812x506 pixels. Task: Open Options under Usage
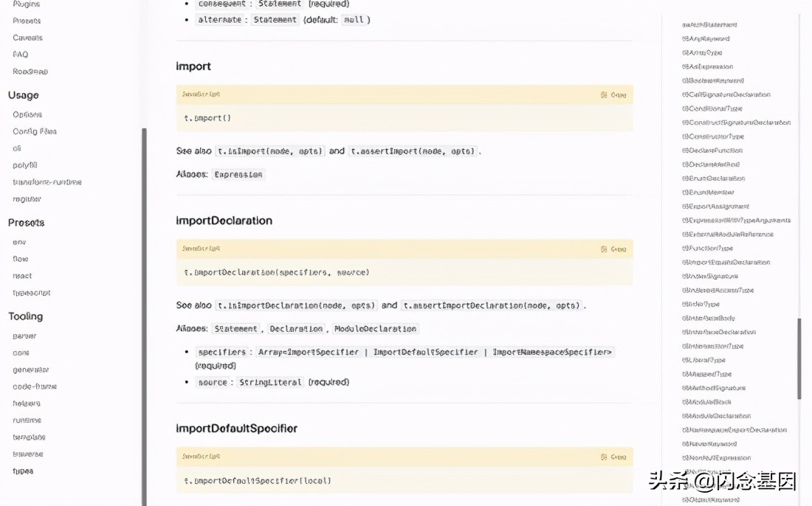(x=27, y=114)
